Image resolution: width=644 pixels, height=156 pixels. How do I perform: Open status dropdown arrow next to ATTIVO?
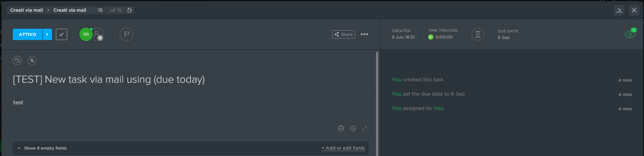pyautogui.click(x=47, y=34)
